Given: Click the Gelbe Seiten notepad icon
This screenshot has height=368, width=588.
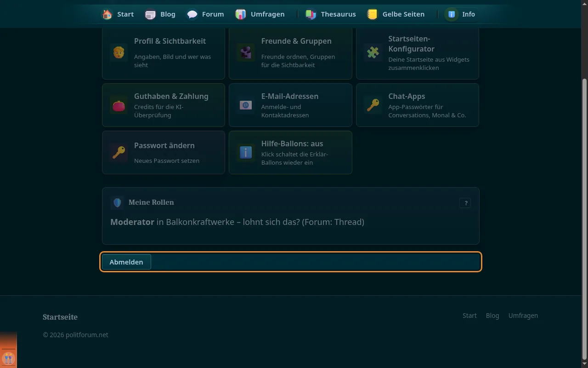Looking at the screenshot, I should [372, 14].
